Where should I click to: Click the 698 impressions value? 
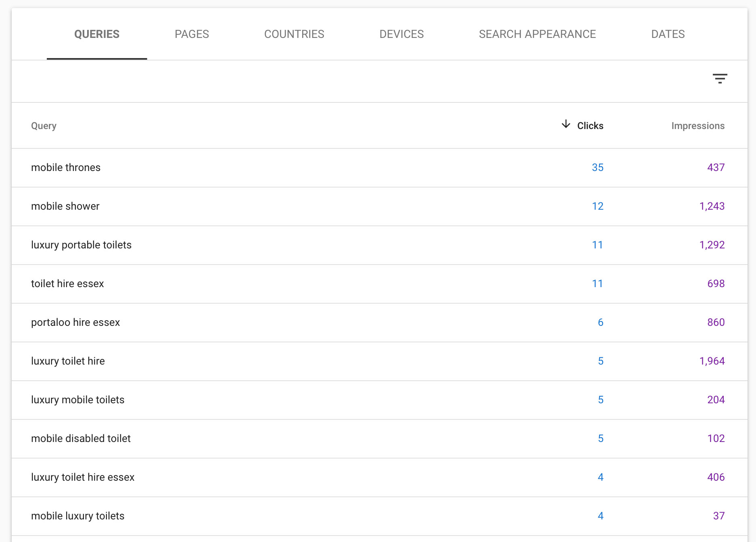tap(716, 284)
